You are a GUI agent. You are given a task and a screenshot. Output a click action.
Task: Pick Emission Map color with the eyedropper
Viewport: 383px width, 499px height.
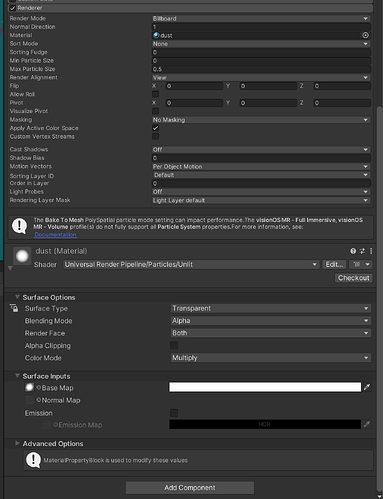367,424
